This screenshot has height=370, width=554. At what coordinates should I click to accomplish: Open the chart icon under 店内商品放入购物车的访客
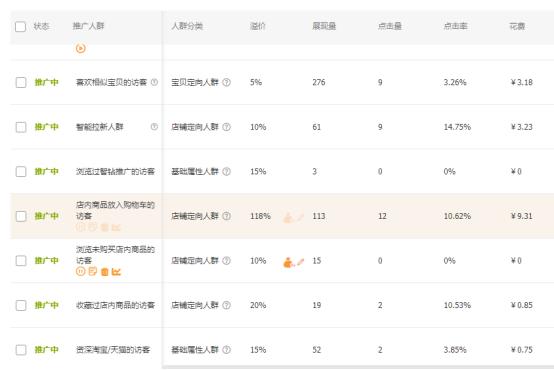116,227
